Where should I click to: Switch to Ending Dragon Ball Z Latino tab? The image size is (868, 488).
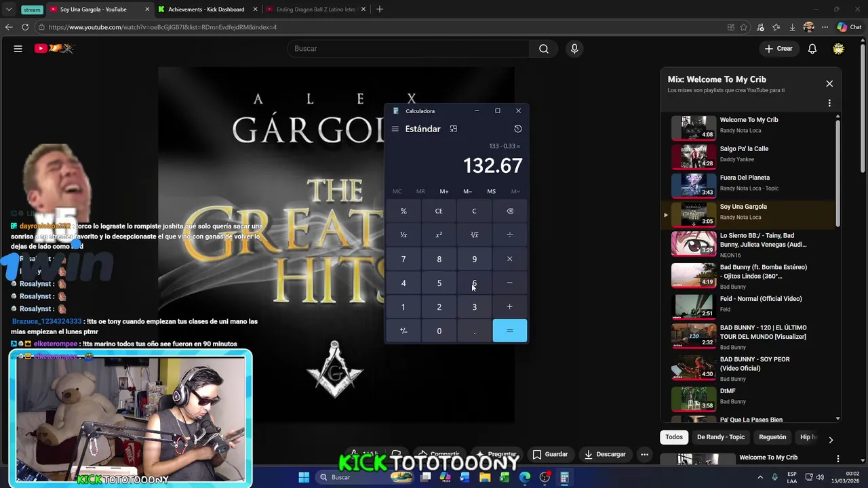point(315,9)
